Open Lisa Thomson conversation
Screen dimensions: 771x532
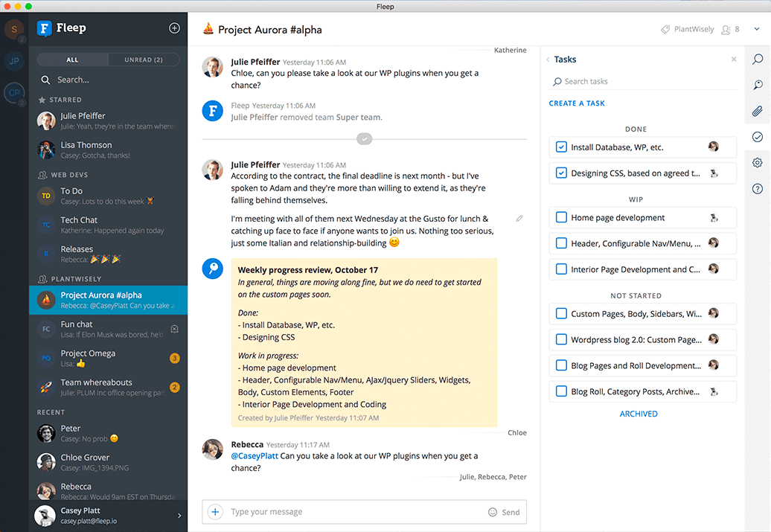click(x=108, y=150)
